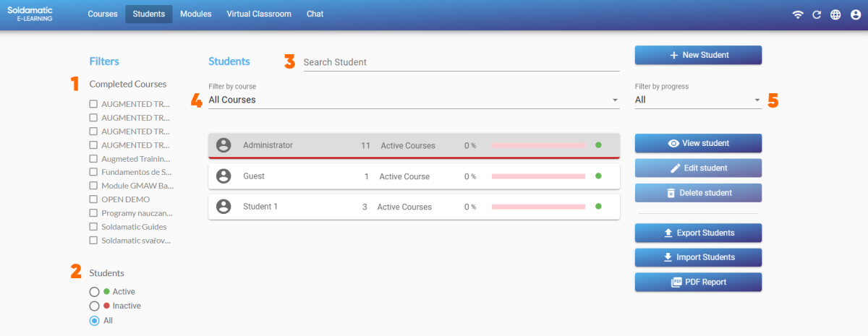Switch to the Modules tab
868x336 pixels.
point(196,14)
